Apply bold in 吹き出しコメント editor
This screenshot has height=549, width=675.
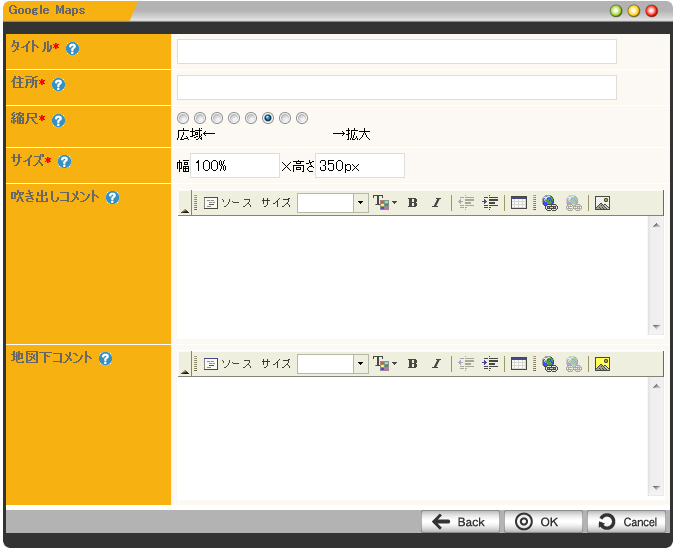[x=412, y=202]
